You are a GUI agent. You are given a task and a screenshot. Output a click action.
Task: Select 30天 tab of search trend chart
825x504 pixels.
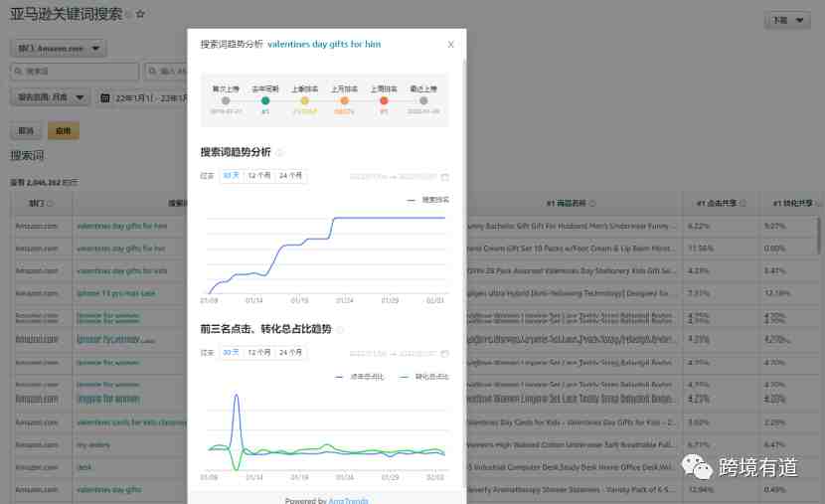tap(231, 176)
